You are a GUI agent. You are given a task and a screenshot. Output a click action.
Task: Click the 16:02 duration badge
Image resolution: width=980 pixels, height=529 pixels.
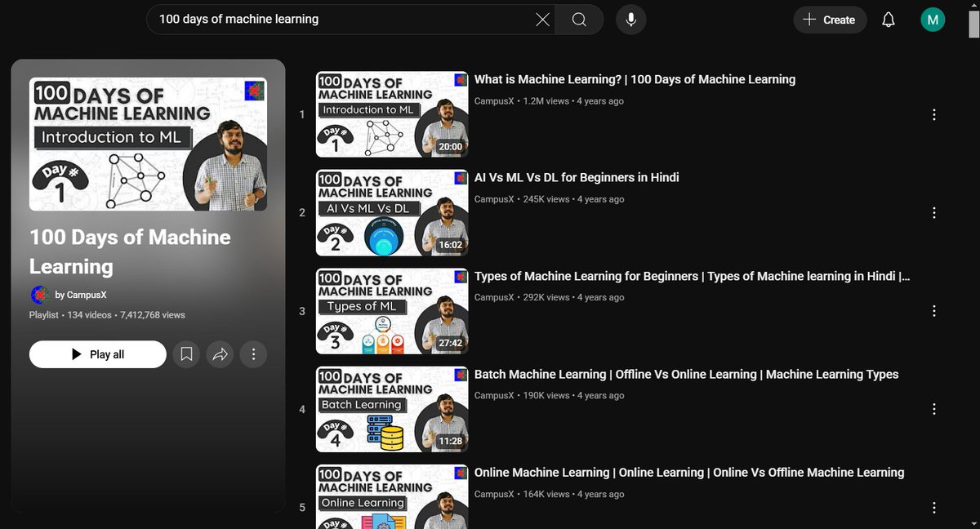click(x=450, y=245)
